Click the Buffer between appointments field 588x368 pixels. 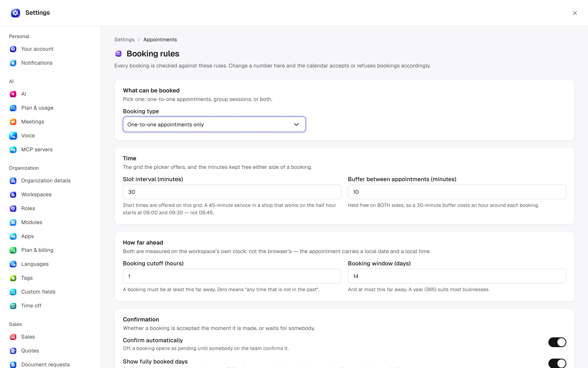click(457, 192)
